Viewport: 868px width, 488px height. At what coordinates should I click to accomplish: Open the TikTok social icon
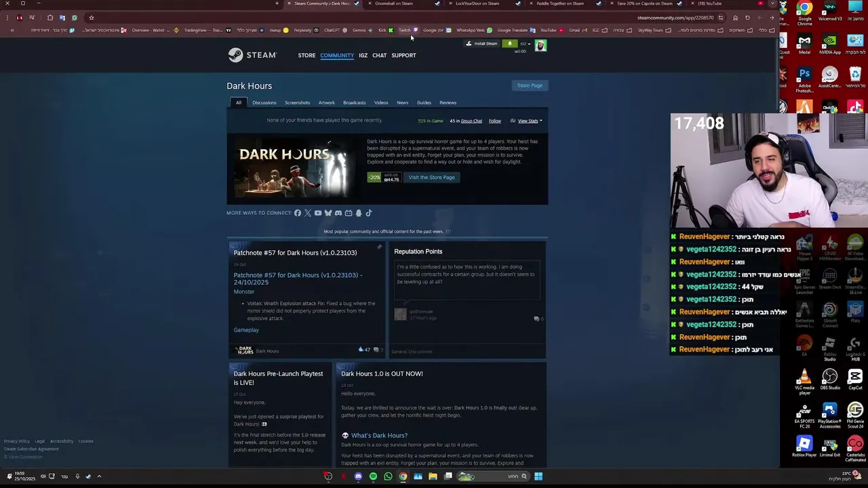pos(369,213)
